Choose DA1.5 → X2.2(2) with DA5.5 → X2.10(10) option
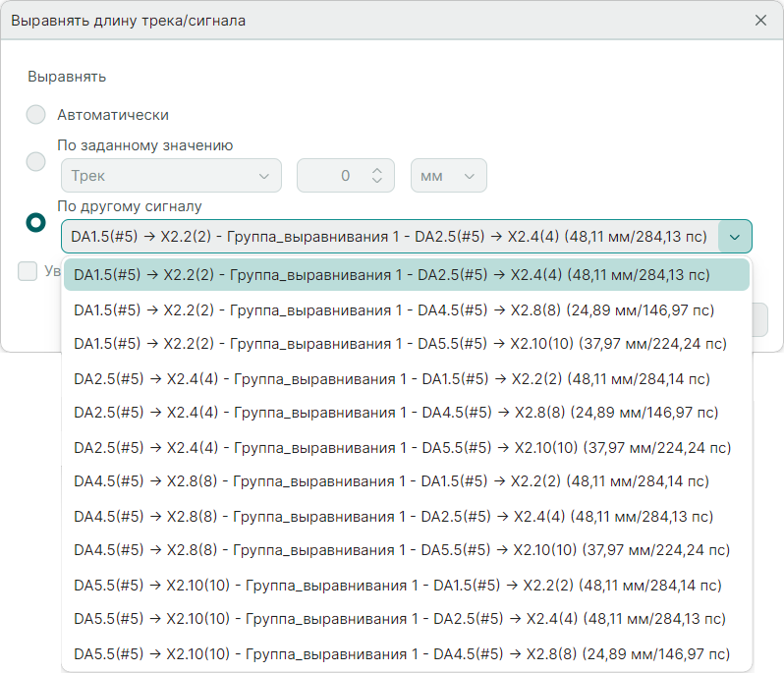The width and height of the screenshot is (784, 673). tap(399, 345)
